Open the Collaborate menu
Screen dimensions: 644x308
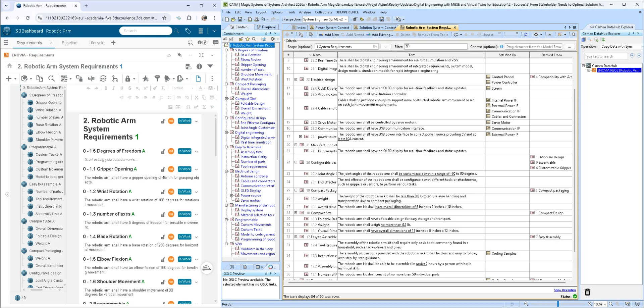(324, 12)
